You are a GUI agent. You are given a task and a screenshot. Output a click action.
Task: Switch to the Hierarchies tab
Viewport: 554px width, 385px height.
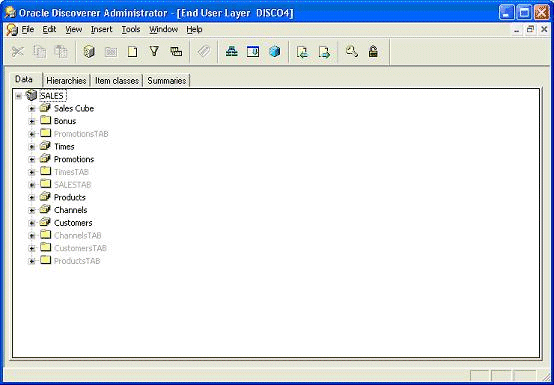click(x=66, y=81)
